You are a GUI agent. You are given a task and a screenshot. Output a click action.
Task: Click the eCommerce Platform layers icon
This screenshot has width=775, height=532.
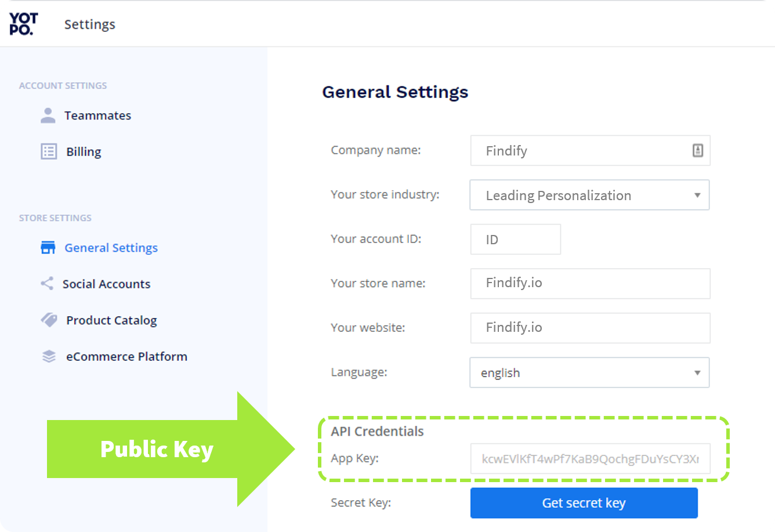click(x=49, y=356)
